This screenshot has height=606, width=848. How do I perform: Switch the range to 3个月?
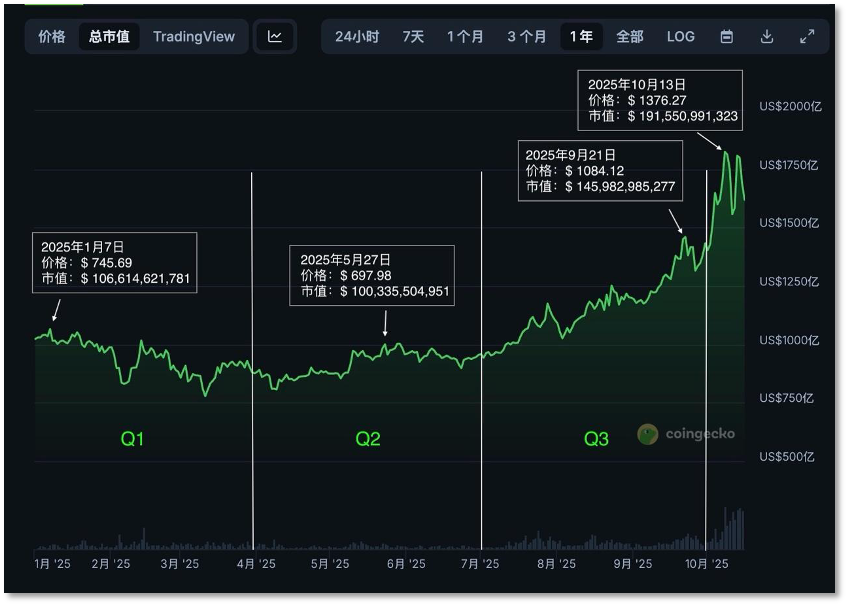coord(526,37)
